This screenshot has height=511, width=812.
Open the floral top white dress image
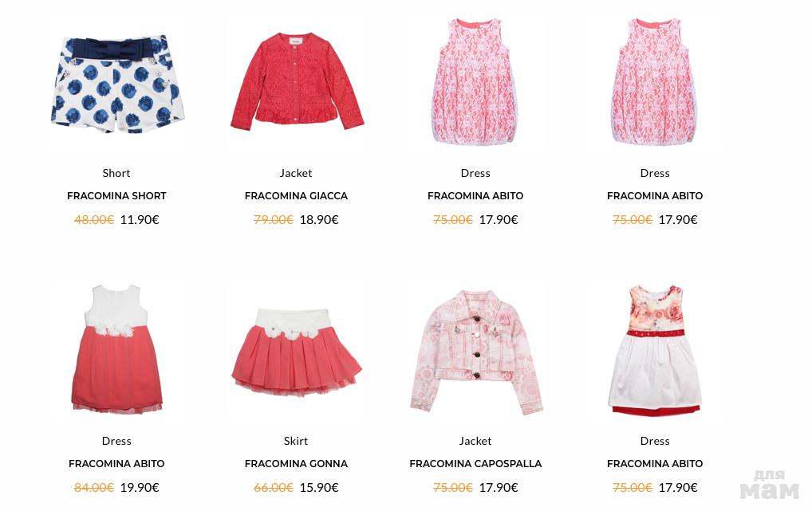click(655, 349)
